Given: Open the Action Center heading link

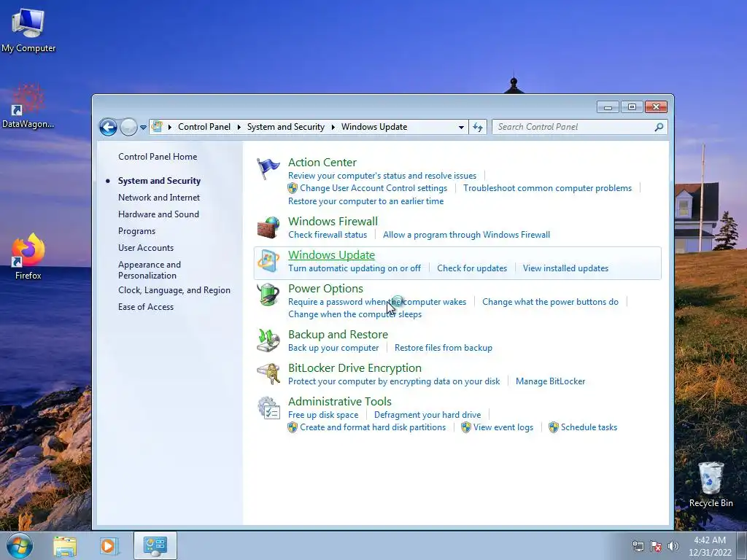Looking at the screenshot, I should pos(322,163).
